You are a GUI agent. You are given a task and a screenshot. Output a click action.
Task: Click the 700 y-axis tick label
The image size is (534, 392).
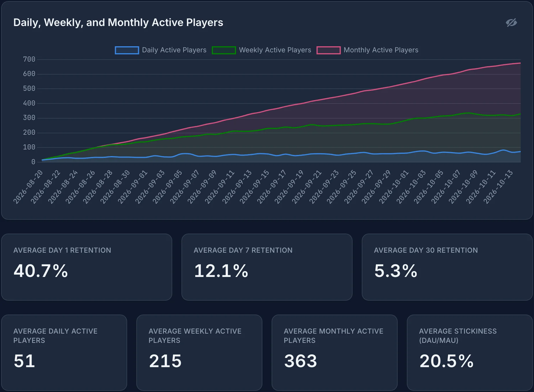[29, 59]
